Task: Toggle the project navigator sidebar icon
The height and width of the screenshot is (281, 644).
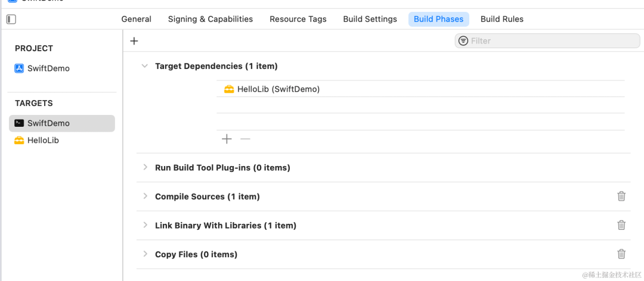Action: coord(11,19)
